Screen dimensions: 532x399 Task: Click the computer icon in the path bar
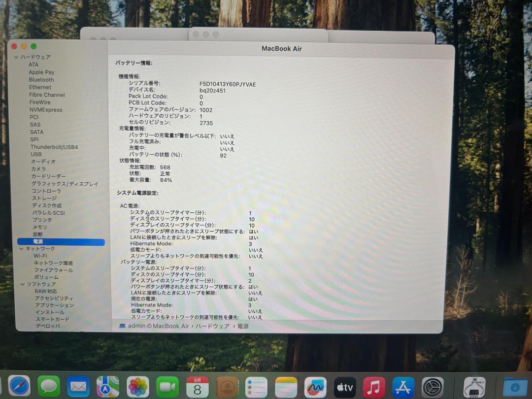tap(122, 326)
